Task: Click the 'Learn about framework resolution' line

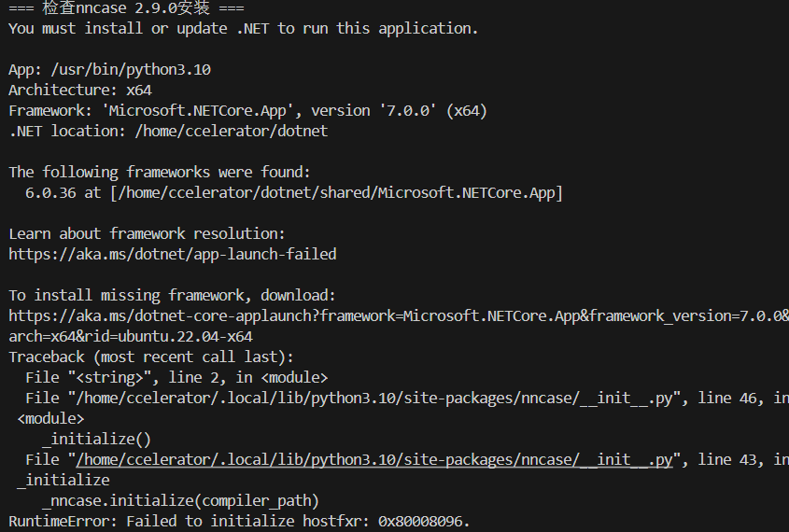Action: [147, 233]
